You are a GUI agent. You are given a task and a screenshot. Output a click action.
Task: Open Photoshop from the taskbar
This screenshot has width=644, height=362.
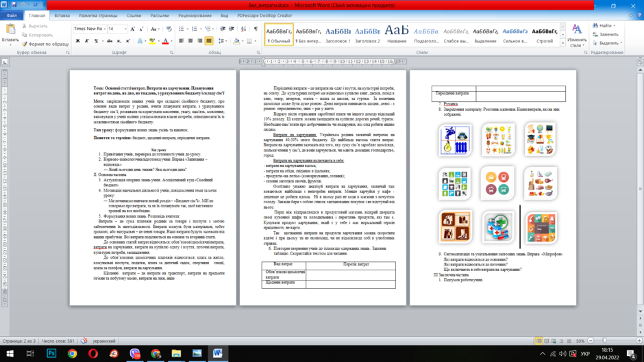[51, 353]
